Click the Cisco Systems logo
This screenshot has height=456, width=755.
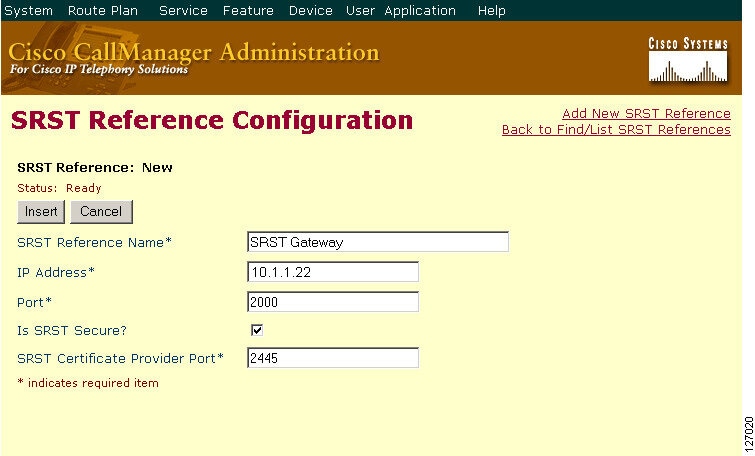pyautogui.click(x=688, y=59)
